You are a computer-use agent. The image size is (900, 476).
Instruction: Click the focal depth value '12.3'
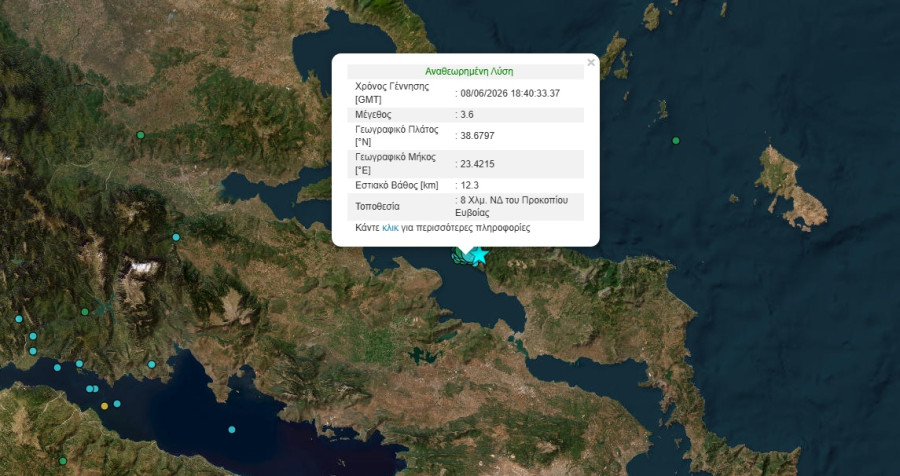pyautogui.click(x=470, y=185)
